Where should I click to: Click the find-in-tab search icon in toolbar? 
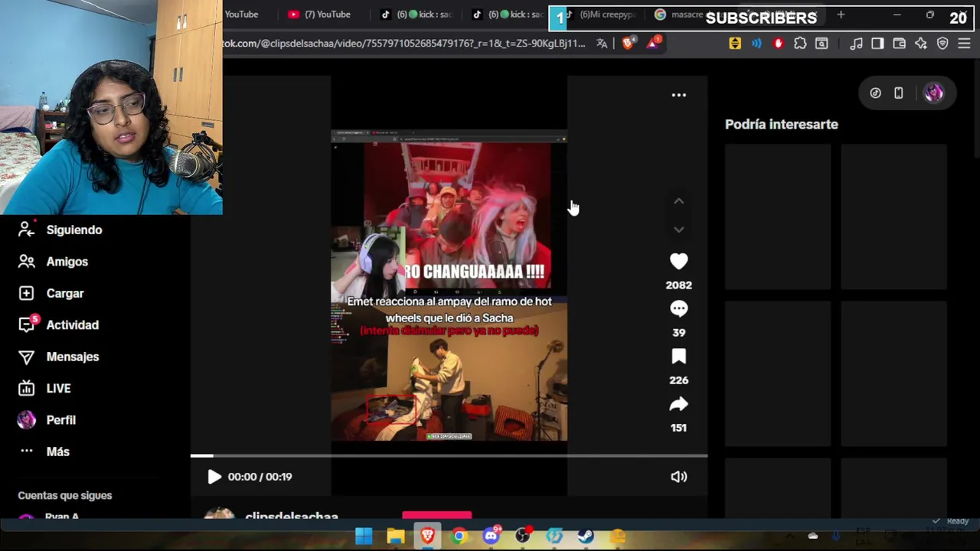[822, 44]
